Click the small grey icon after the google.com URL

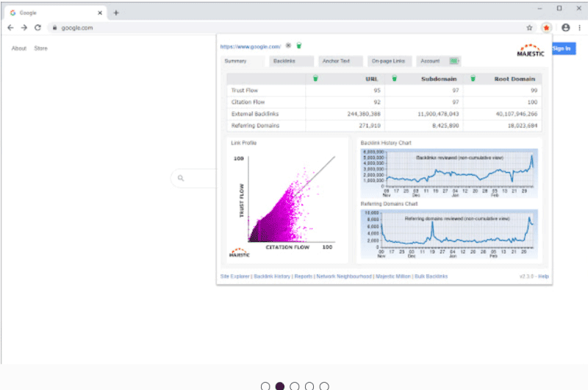(288, 46)
